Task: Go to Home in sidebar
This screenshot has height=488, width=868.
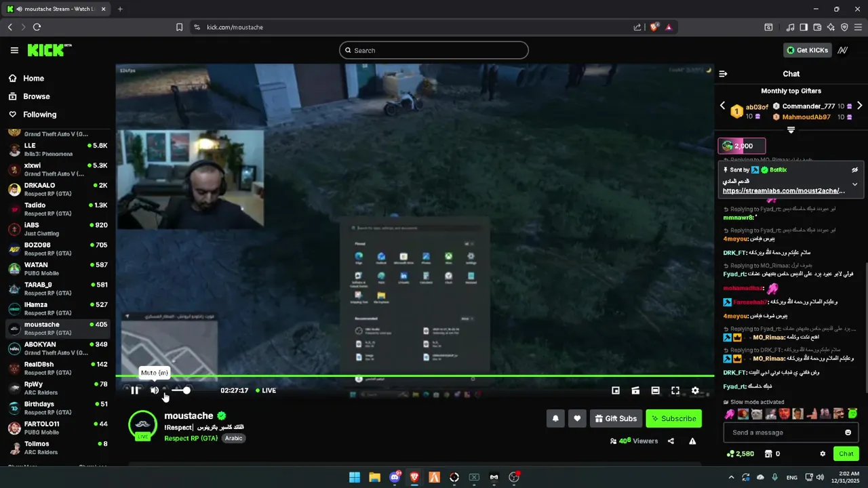Action: pos(33,78)
